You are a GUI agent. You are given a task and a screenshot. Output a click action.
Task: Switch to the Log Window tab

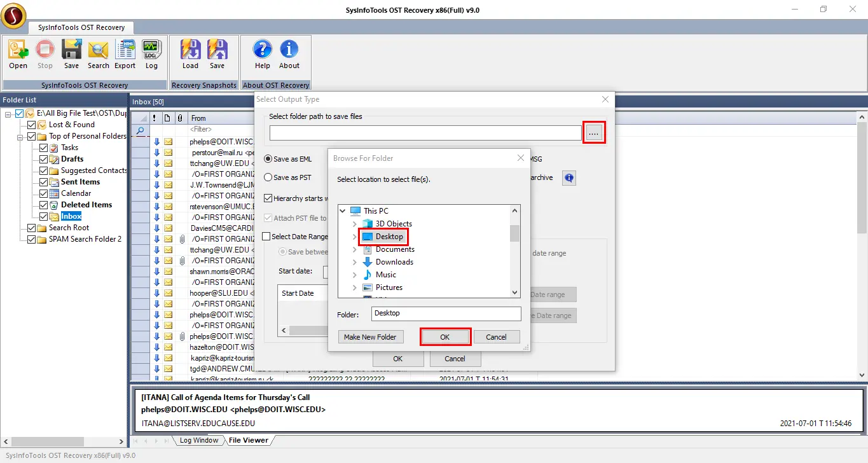pyautogui.click(x=198, y=440)
